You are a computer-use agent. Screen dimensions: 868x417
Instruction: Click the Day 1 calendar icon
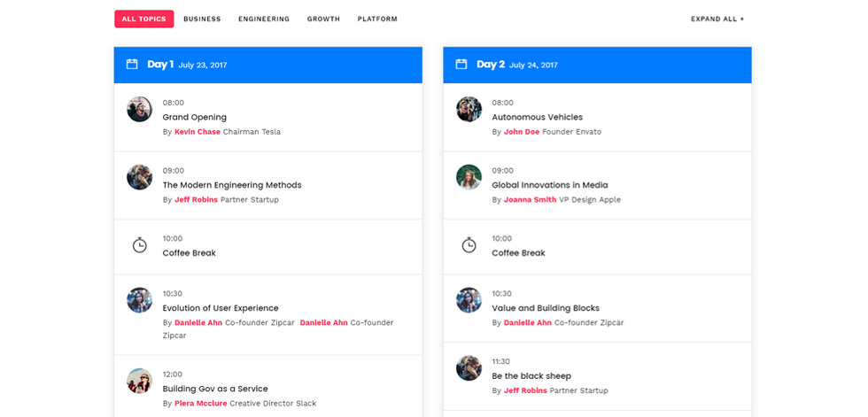pos(132,64)
